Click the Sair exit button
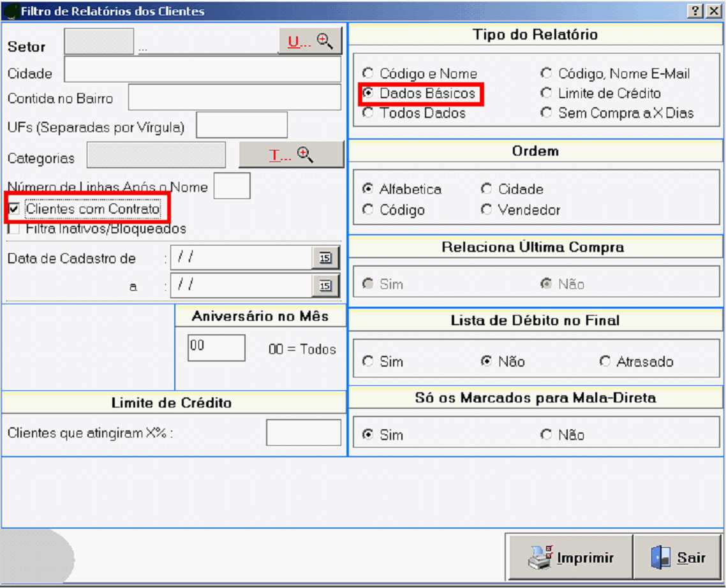 (x=678, y=558)
